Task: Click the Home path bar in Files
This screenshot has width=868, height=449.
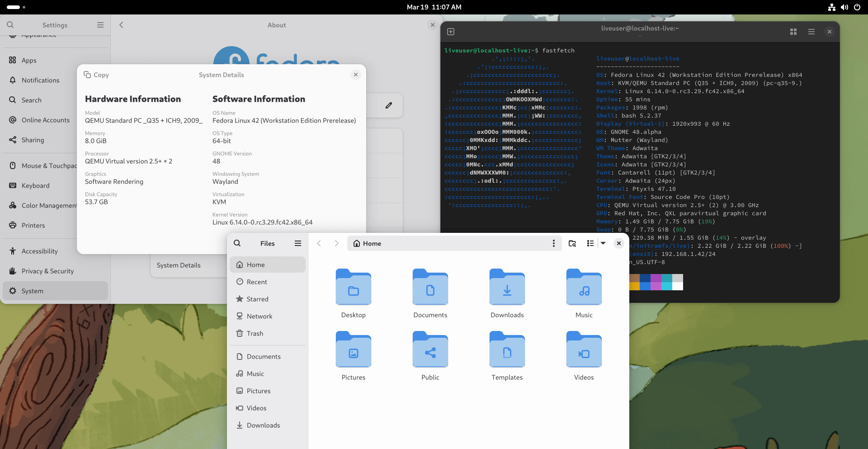Action: click(x=372, y=243)
